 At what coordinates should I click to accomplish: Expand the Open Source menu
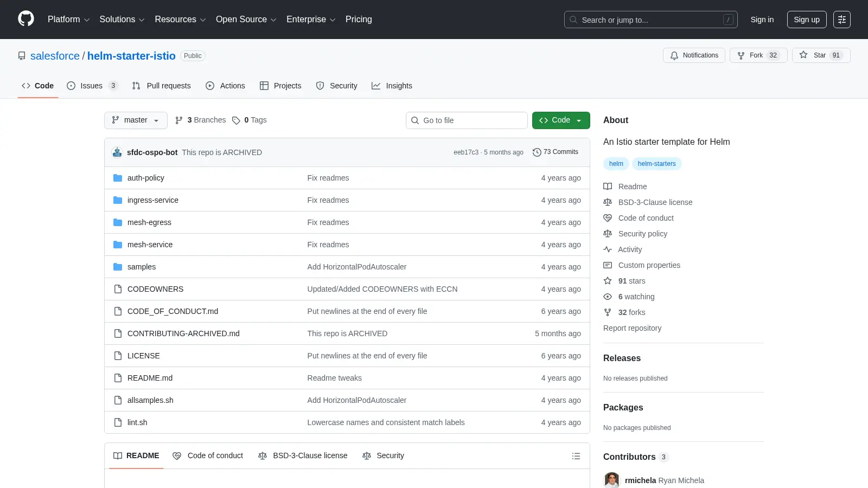246,20
